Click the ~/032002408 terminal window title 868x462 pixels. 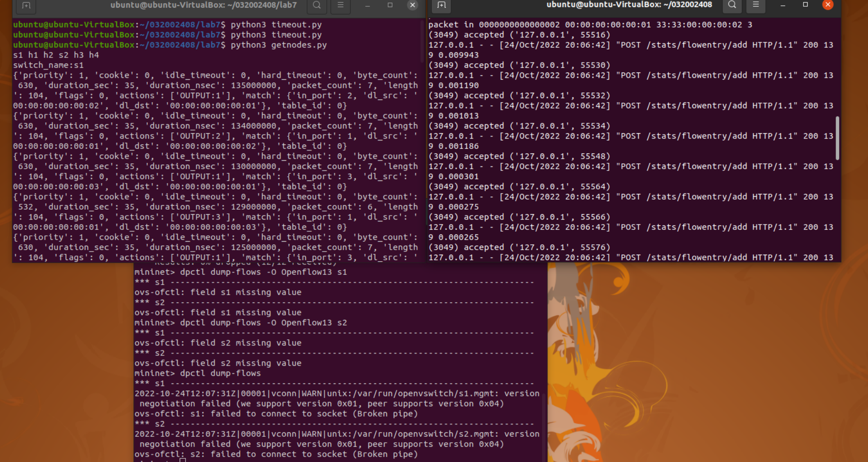click(x=629, y=5)
